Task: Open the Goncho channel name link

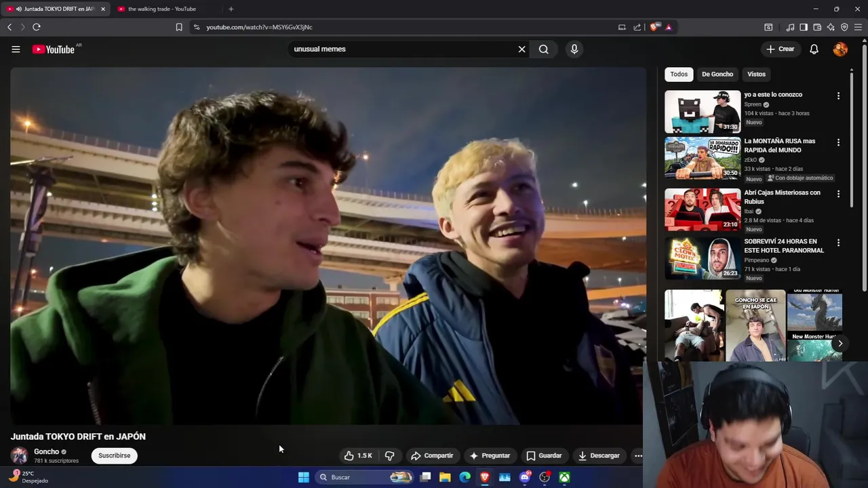Action: 46,451
